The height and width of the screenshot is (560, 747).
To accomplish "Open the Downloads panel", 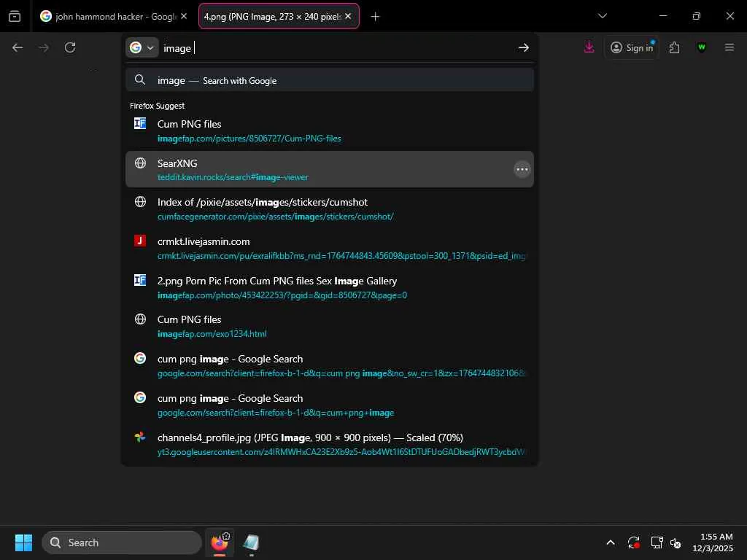I will click(589, 47).
